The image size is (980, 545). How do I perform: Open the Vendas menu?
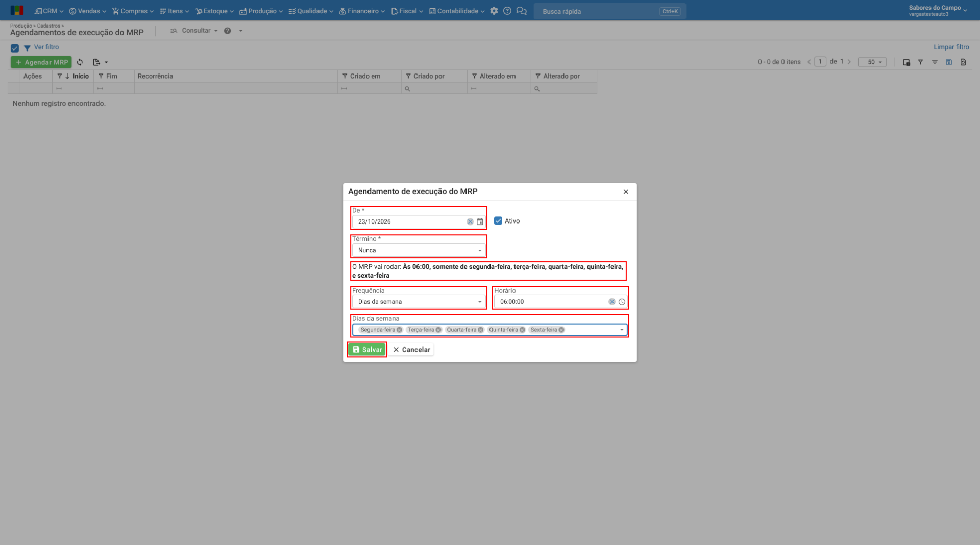tap(88, 11)
